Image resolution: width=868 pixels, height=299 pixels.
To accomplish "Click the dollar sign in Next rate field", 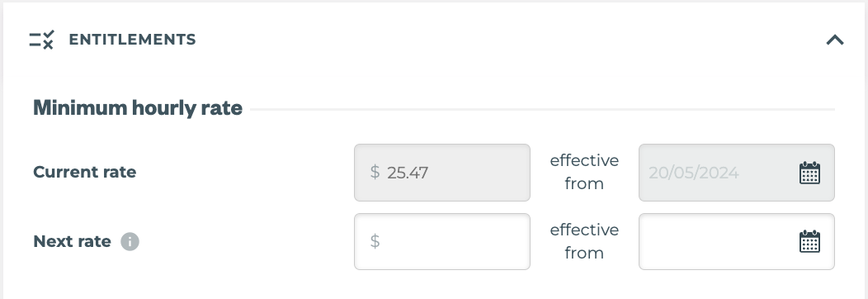I will tap(375, 241).
